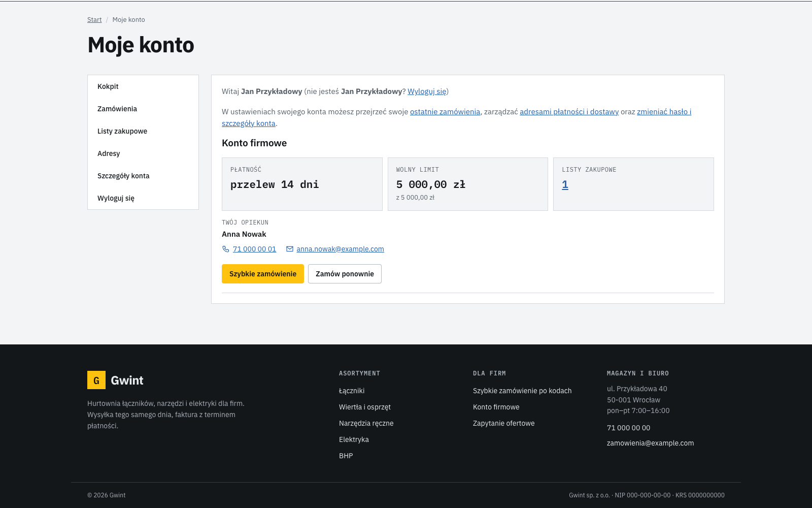Click the Zamów ponownie button
This screenshot has width=812, height=508.
pos(345,274)
